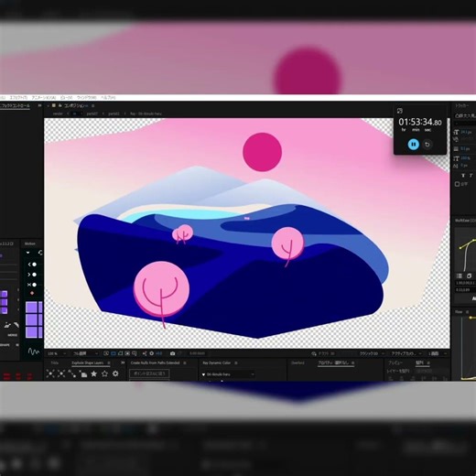Open the Composition panel menu icon
This screenshot has height=476, width=476.
click(x=92, y=105)
